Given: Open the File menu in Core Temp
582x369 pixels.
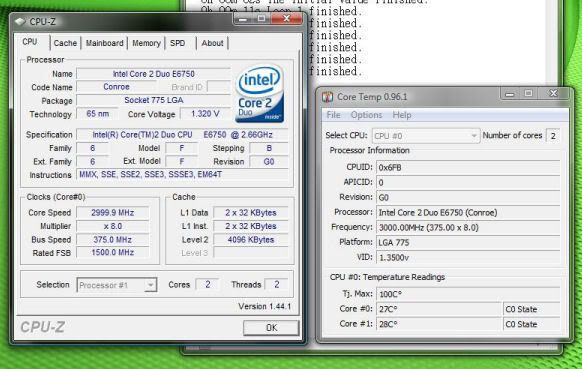Looking at the screenshot, I should [x=333, y=115].
